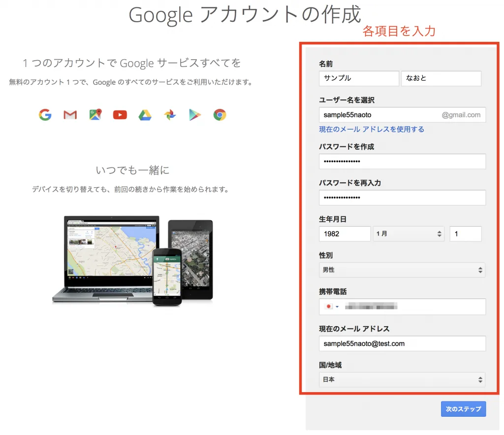Click the パスワードを作成 password field
This screenshot has width=504, height=435.
pos(403,162)
